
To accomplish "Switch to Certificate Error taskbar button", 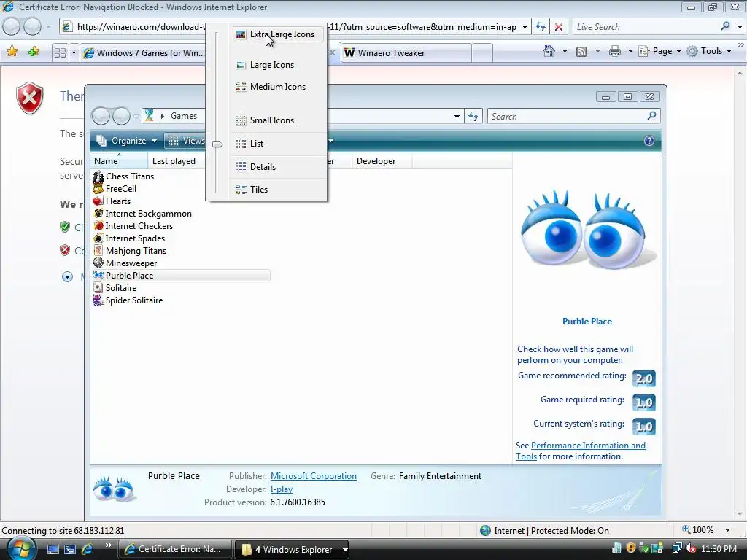I will tap(174, 549).
